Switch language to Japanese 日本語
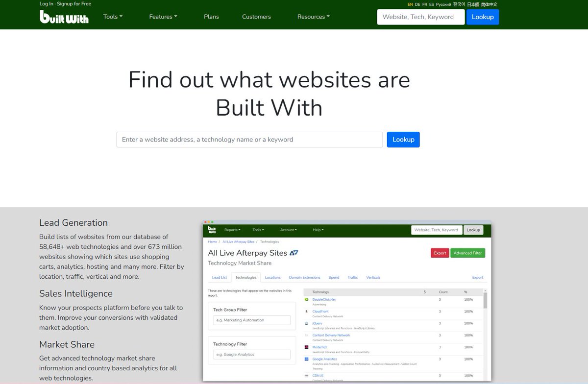Image resolution: width=588 pixels, height=384 pixels. point(473,4)
